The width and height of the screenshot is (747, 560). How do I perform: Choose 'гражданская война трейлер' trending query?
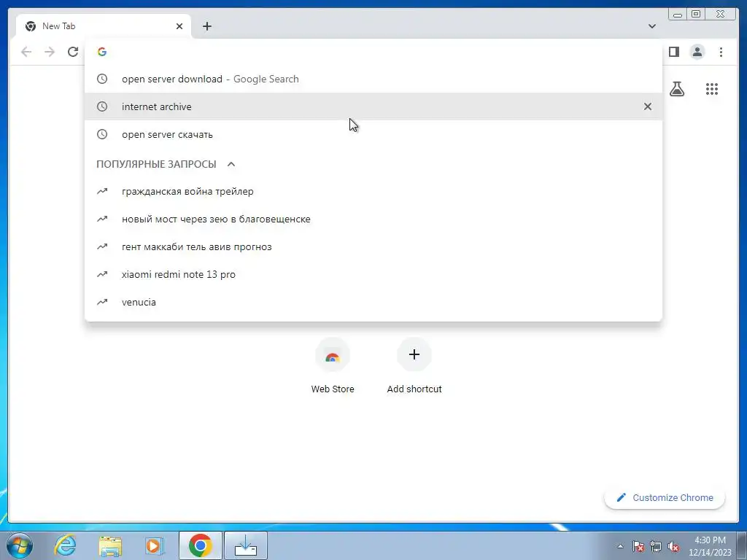point(373,192)
